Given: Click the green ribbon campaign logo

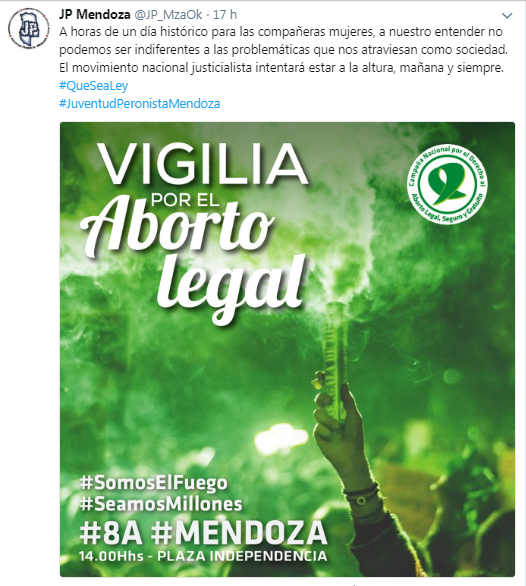Looking at the screenshot, I should pos(447,183).
